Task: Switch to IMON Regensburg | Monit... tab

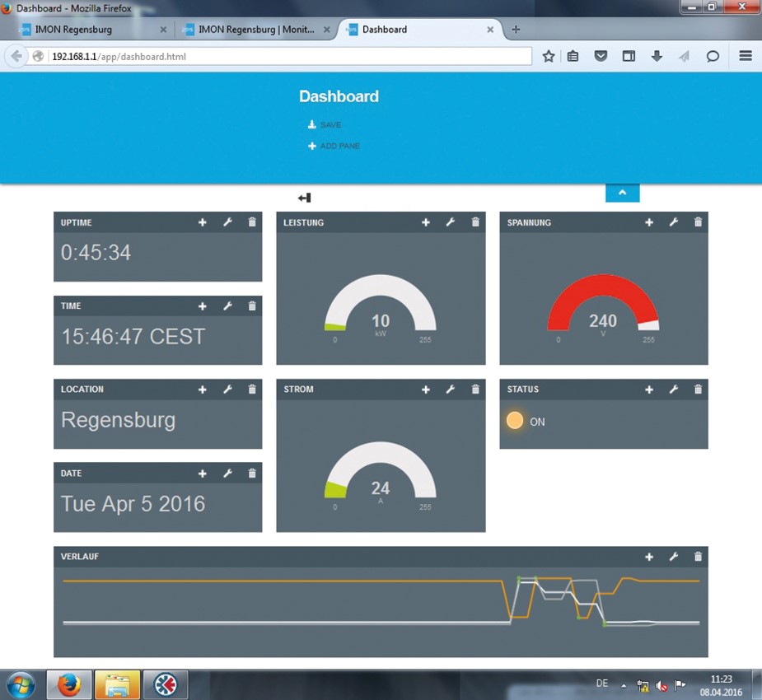Action: (256, 30)
